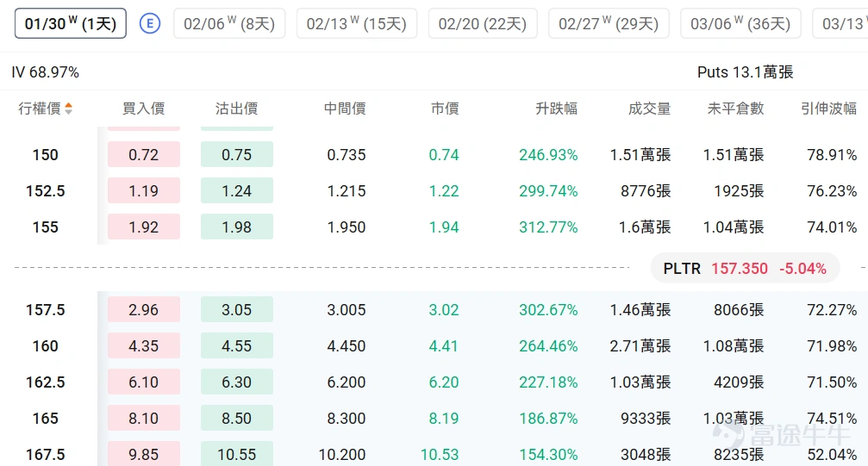Click the market price 10.53

pyautogui.click(x=440, y=455)
